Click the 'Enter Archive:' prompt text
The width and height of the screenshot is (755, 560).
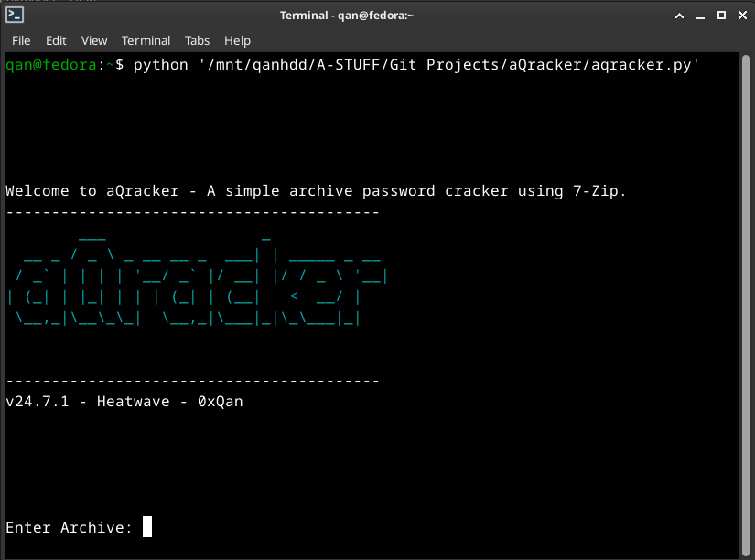(69, 528)
